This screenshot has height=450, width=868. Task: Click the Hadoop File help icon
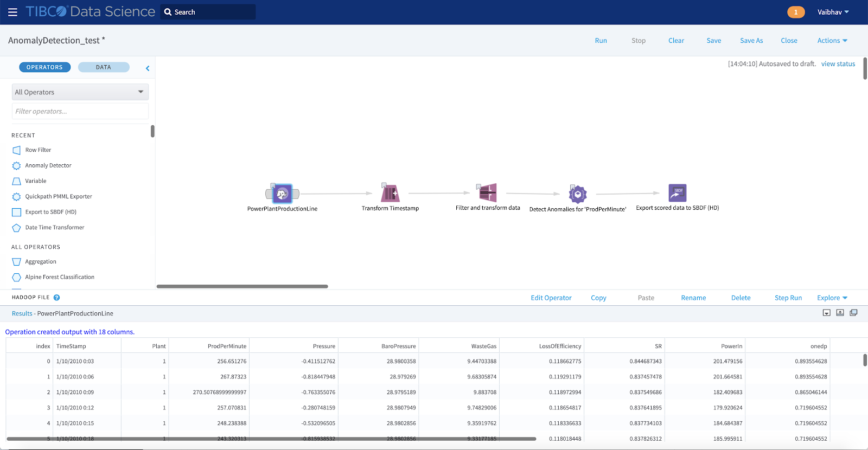[57, 298]
